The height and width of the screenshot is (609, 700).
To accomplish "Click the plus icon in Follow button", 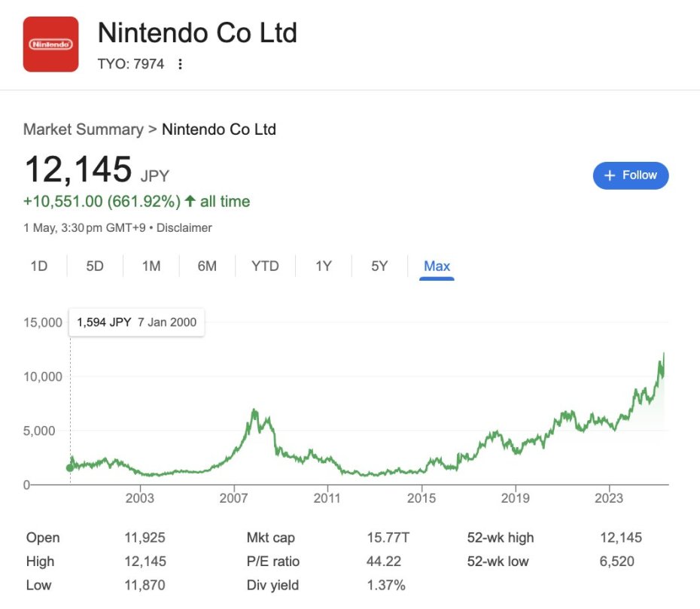I will (610, 175).
